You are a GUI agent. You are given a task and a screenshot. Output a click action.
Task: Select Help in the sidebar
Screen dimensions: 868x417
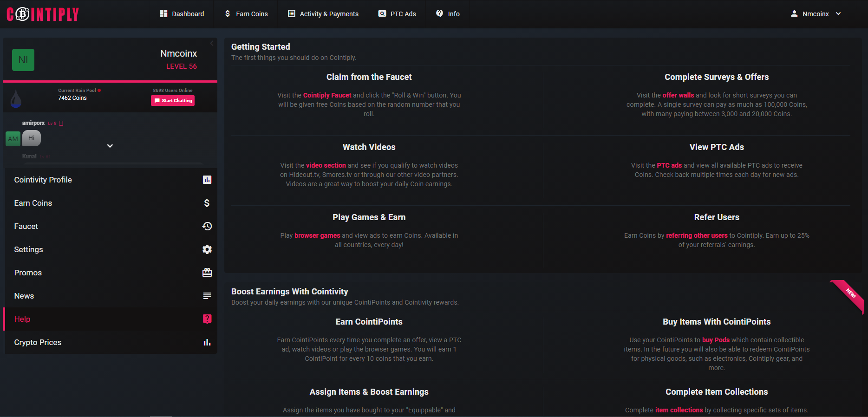(111, 319)
